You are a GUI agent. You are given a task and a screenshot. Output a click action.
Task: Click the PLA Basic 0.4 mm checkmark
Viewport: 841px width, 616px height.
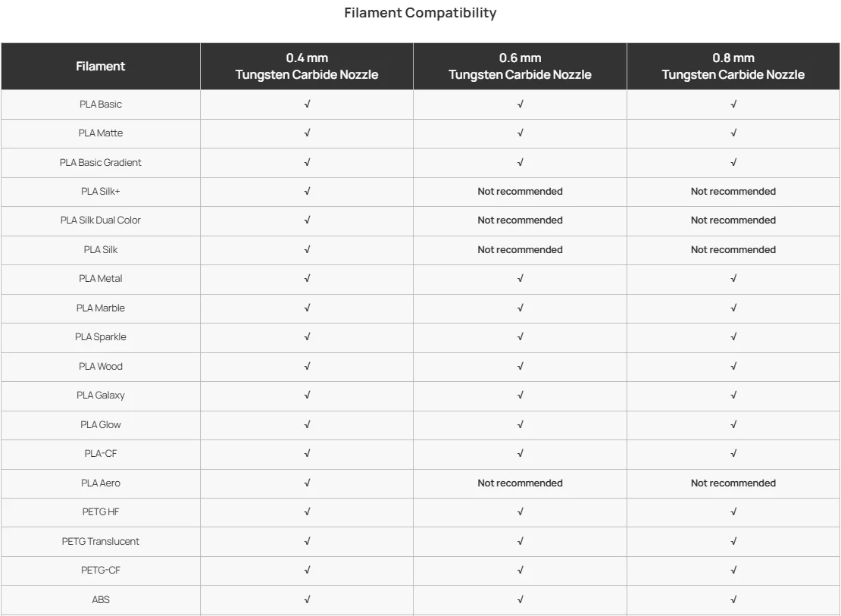(307, 104)
